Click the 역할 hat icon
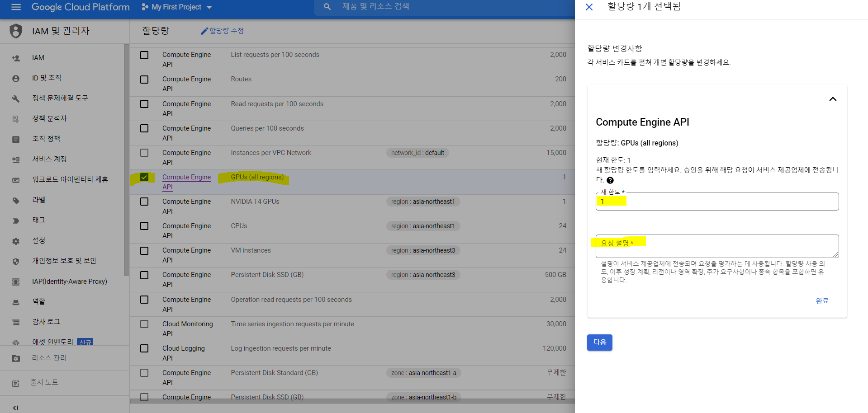Image resolution: width=868 pixels, height=413 pixels. [16, 302]
